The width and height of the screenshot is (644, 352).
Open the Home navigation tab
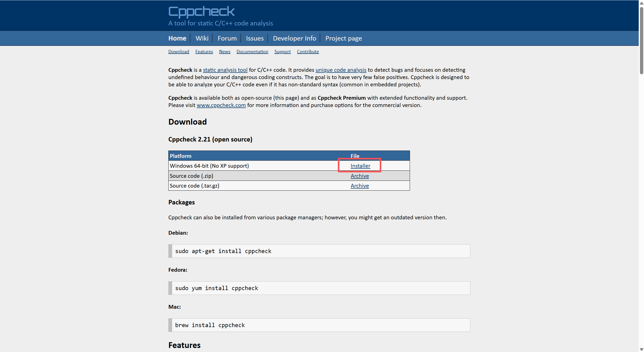177,38
